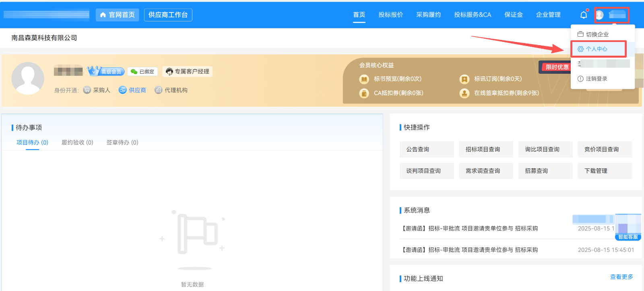Go to 官网首页

click(118, 15)
